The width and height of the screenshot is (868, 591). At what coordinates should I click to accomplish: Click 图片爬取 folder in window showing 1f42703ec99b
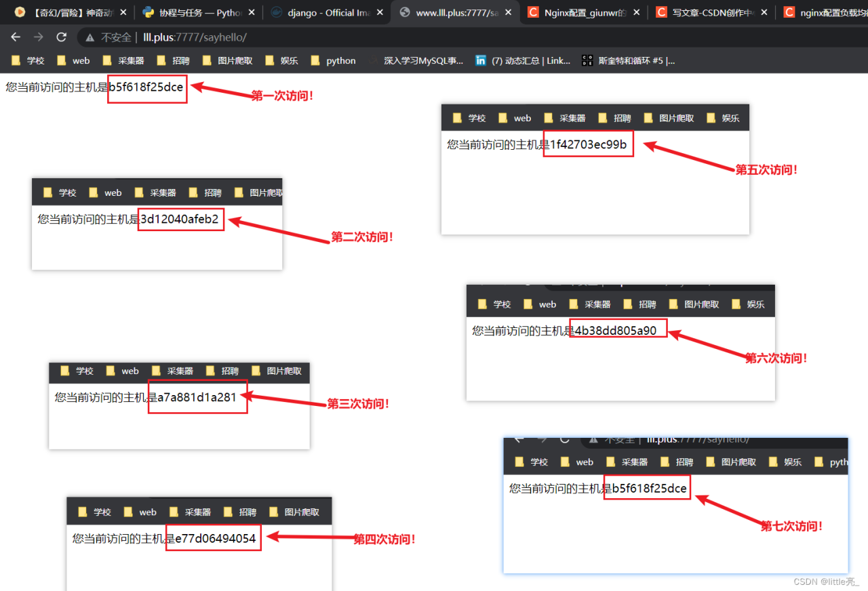click(x=669, y=118)
